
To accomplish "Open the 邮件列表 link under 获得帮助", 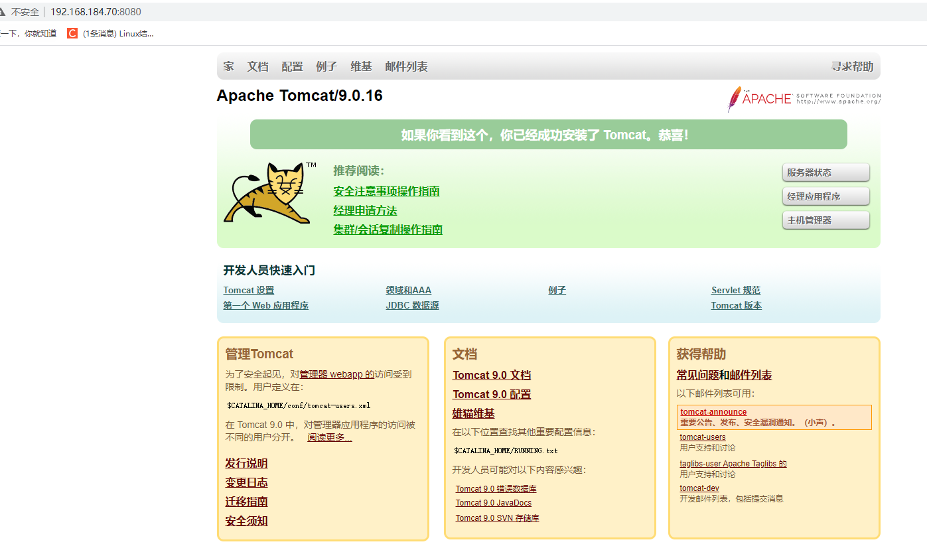I will click(x=751, y=375).
